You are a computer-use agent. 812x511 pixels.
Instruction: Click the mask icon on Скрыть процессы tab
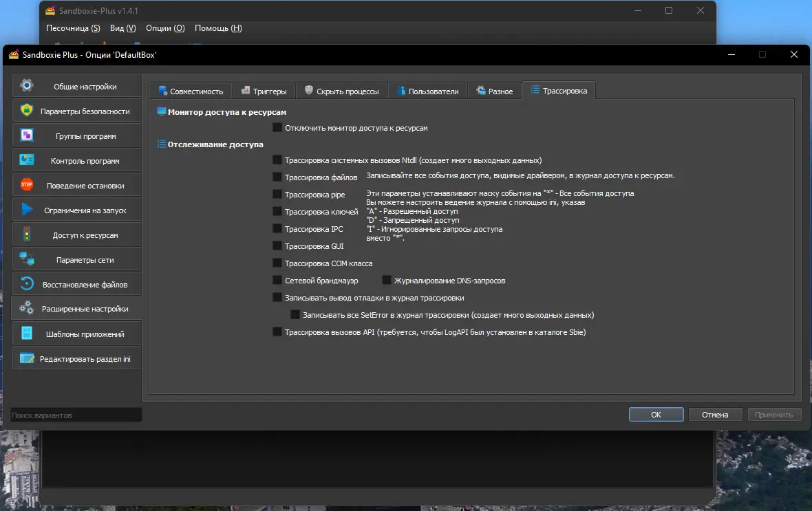309,90
